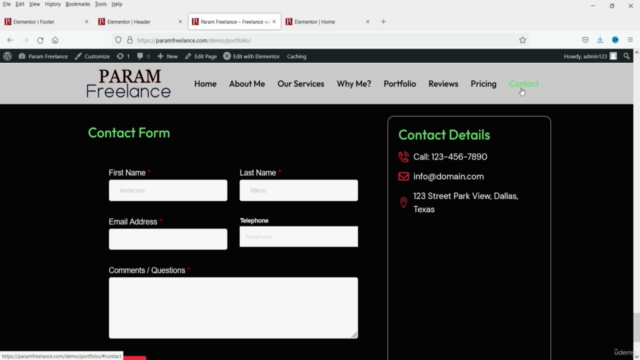640x360 pixels.
Task: Close the Elementor | Header tab
Action: coord(180,22)
